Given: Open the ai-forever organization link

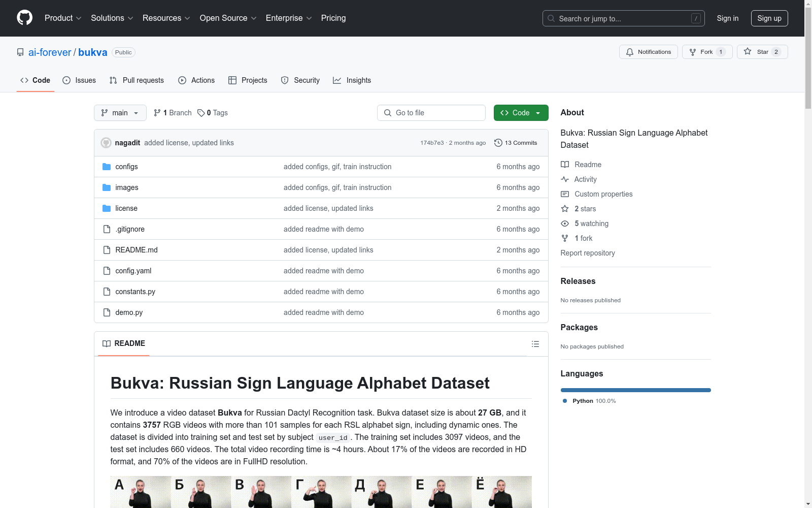Looking at the screenshot, I should pyautogui.click(x=50, y=52).
